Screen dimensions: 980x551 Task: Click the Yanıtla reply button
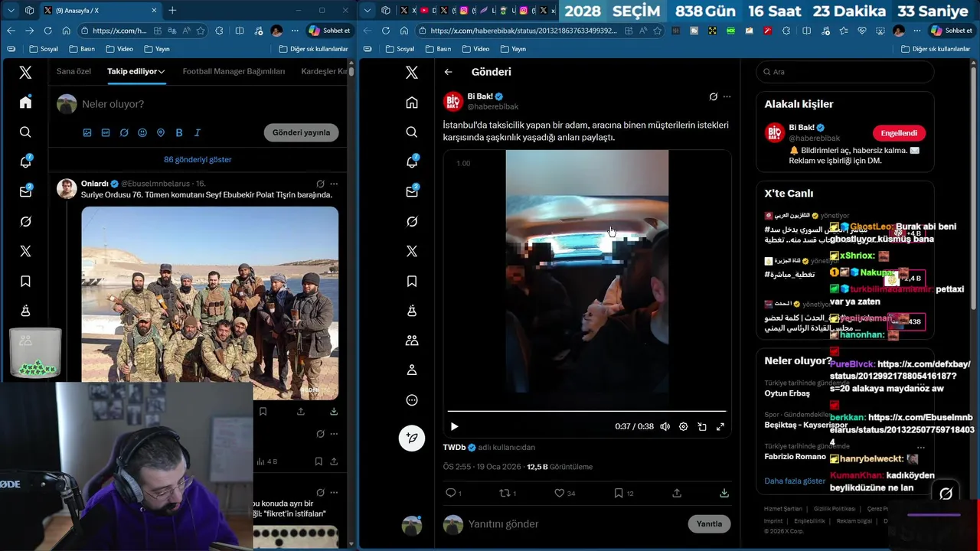709,524
